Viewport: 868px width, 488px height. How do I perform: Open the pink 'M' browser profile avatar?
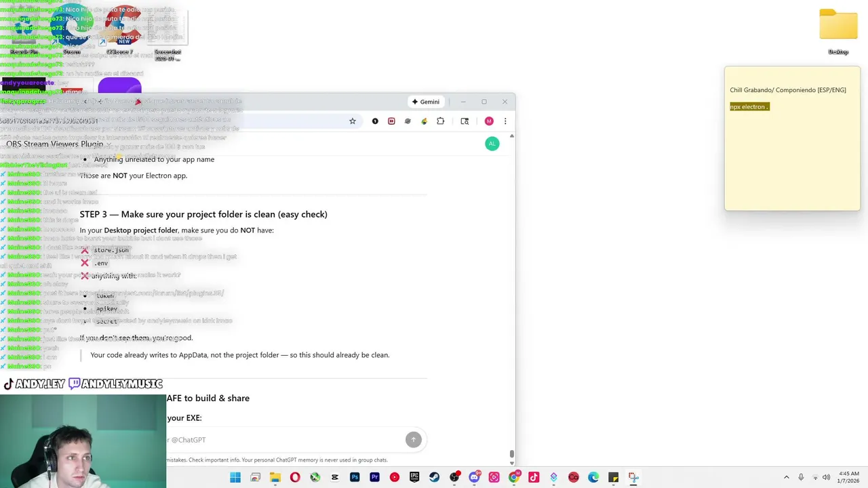coord(489,121)
